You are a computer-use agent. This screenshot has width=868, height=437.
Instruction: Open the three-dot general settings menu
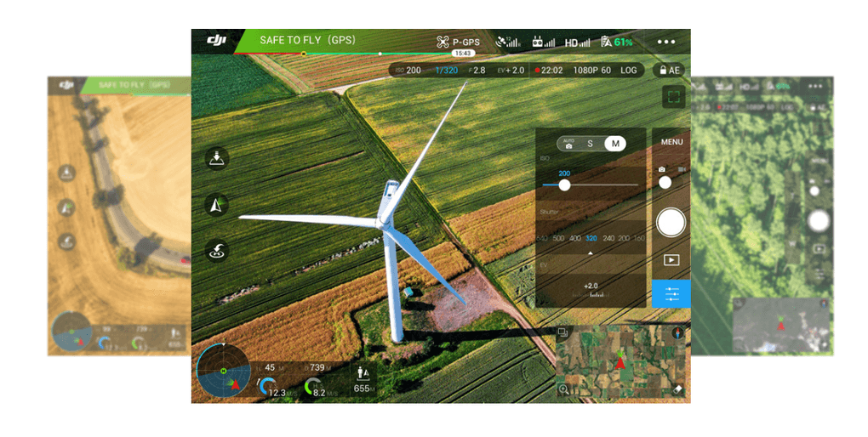click(666, 42)
